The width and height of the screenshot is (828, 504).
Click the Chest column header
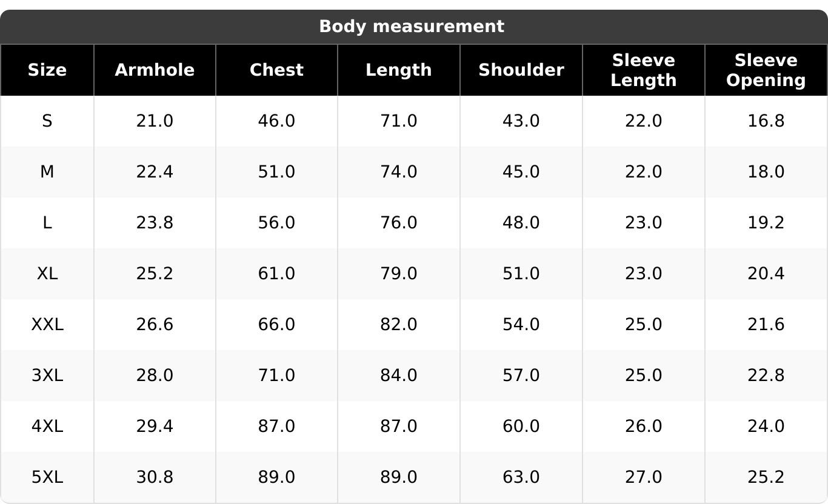tap(276, 70)
